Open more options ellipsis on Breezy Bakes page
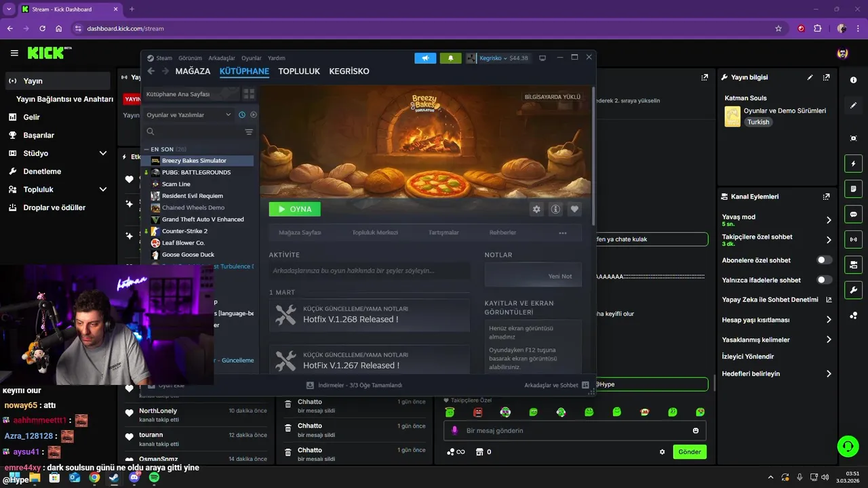 (562, 232)
